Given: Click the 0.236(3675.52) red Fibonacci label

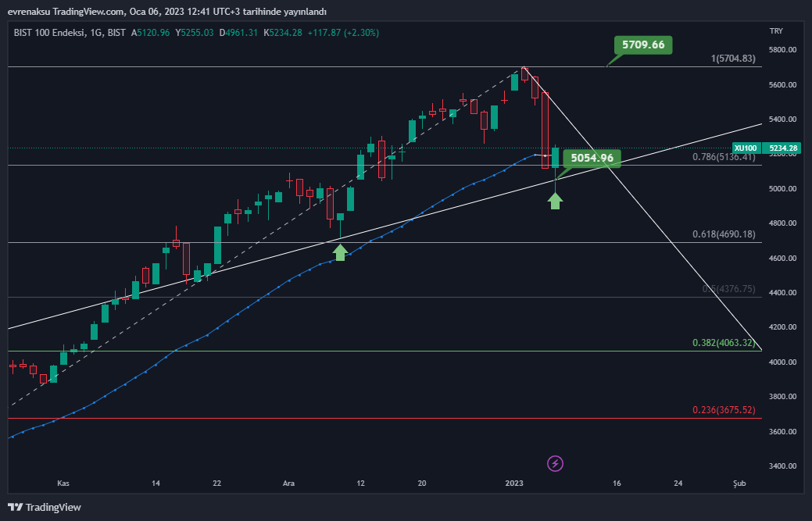Looking at the screenshot, I should click(724, 410).
